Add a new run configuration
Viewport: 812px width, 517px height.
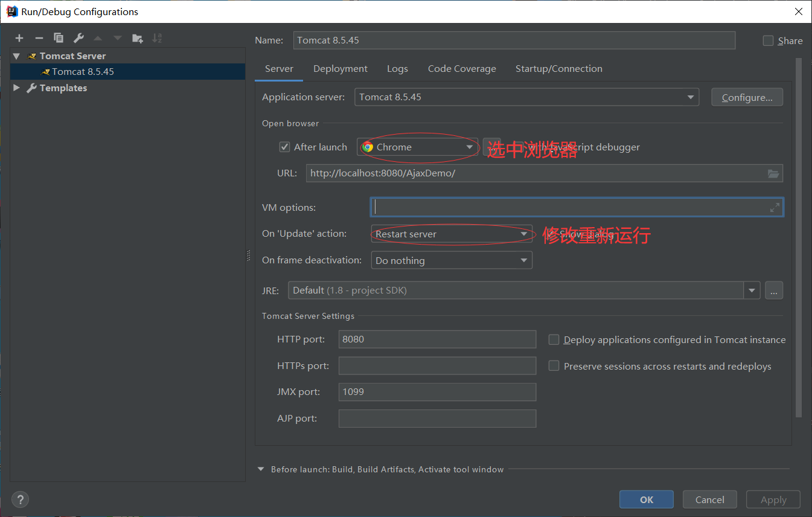[19, 38]
